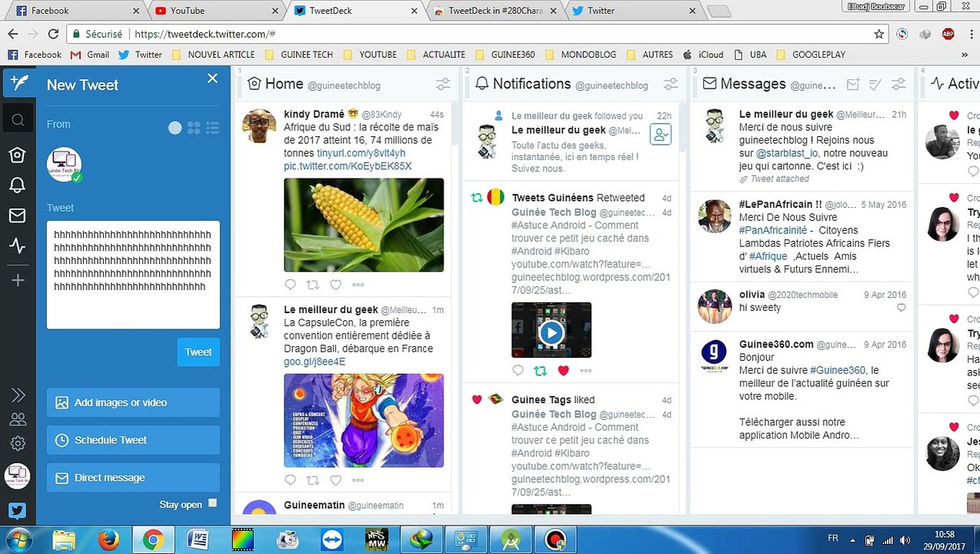Play video in Tweets Guinéens retweeted notification
The width and height of the screenshot is (980, 554).
coord(552,332)
